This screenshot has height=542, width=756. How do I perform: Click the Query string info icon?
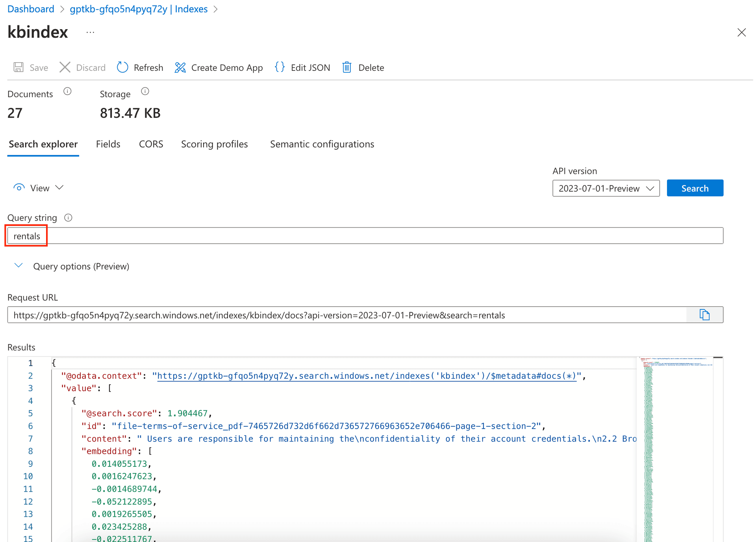click(68, 218)
